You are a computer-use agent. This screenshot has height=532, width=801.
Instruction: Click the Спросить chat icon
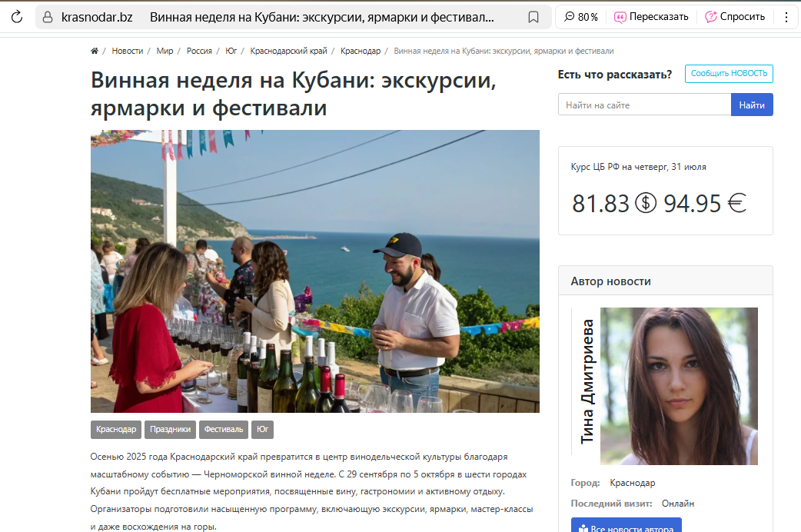[711, 15]
